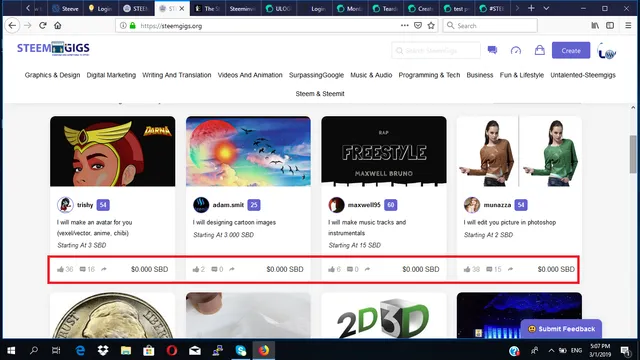Share trishy's gig via arrow icon
This screenshot has height=360, width=640.
pyautogui.click(x=104, y=269)
